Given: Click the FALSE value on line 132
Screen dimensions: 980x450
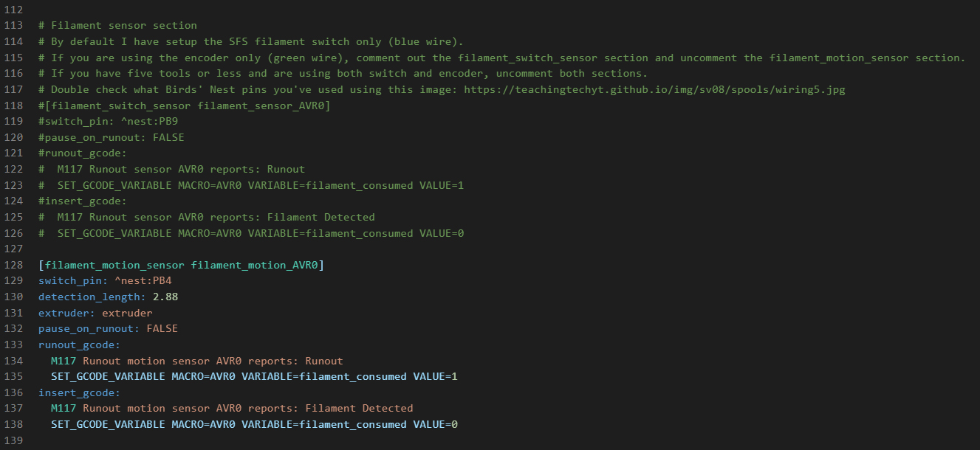Looking at the screenshot, I should [x=162, y=329].
